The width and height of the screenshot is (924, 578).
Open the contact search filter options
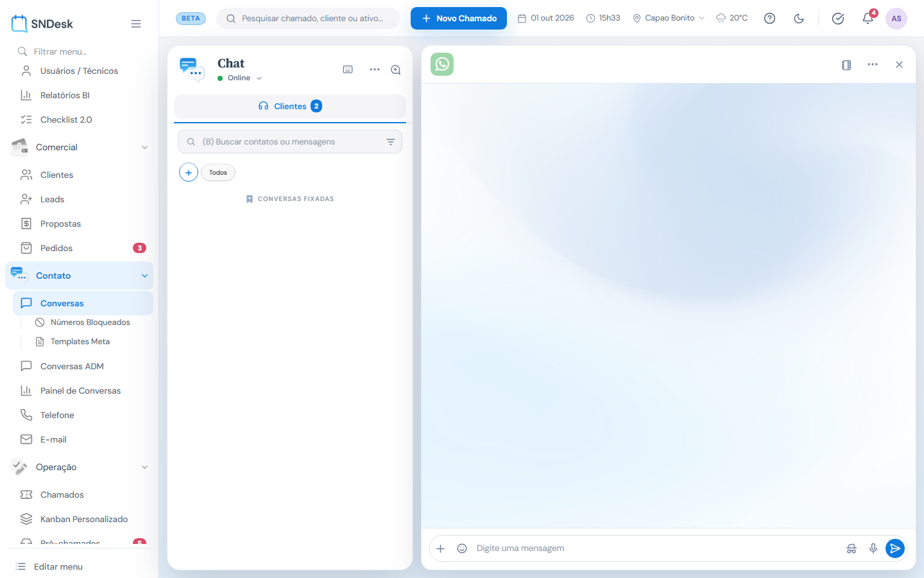click(391, 142)
